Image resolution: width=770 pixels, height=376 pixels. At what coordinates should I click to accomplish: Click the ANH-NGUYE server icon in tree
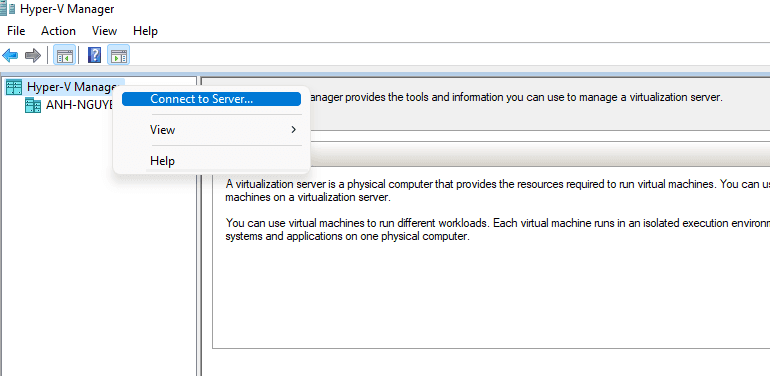click(x=33, y=105)
